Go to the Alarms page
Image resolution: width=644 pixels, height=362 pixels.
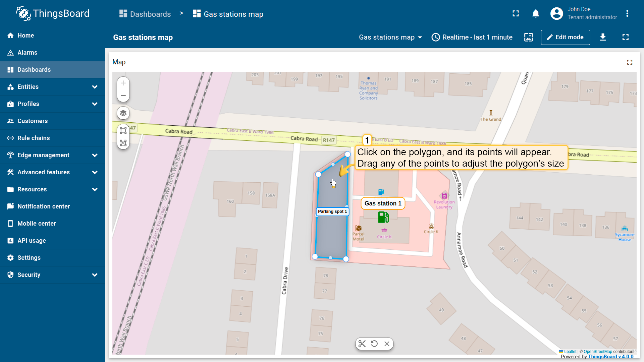27,53
